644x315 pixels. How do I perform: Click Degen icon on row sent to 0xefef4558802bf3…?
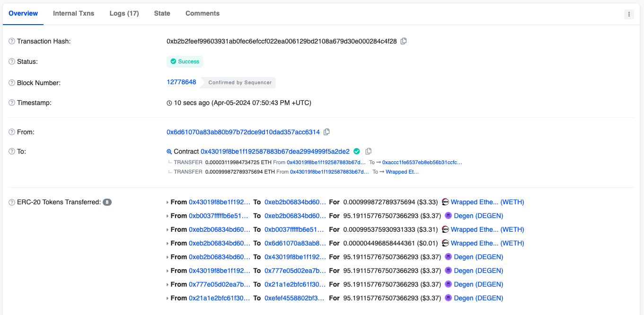[x=449, y=298]
